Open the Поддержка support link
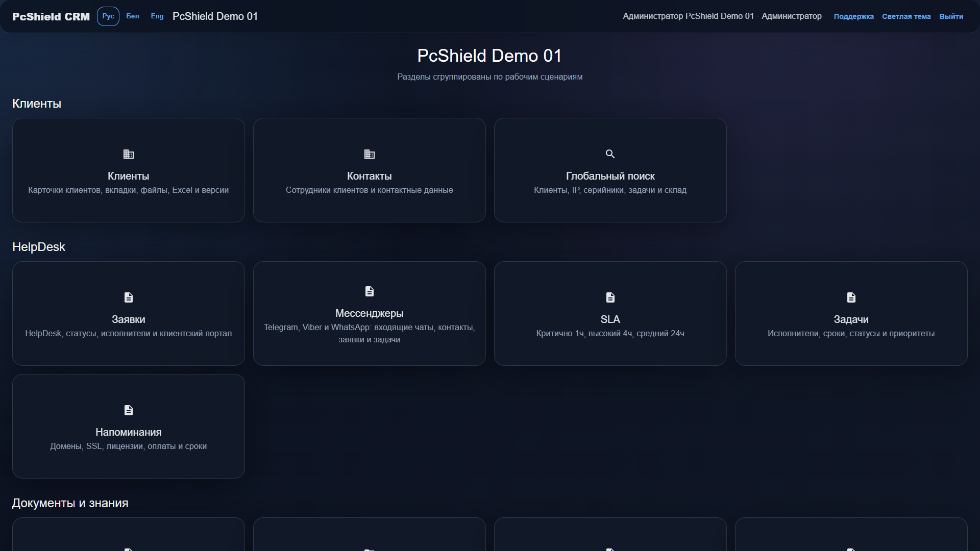 pyautogui.click(x=854, y=16)
